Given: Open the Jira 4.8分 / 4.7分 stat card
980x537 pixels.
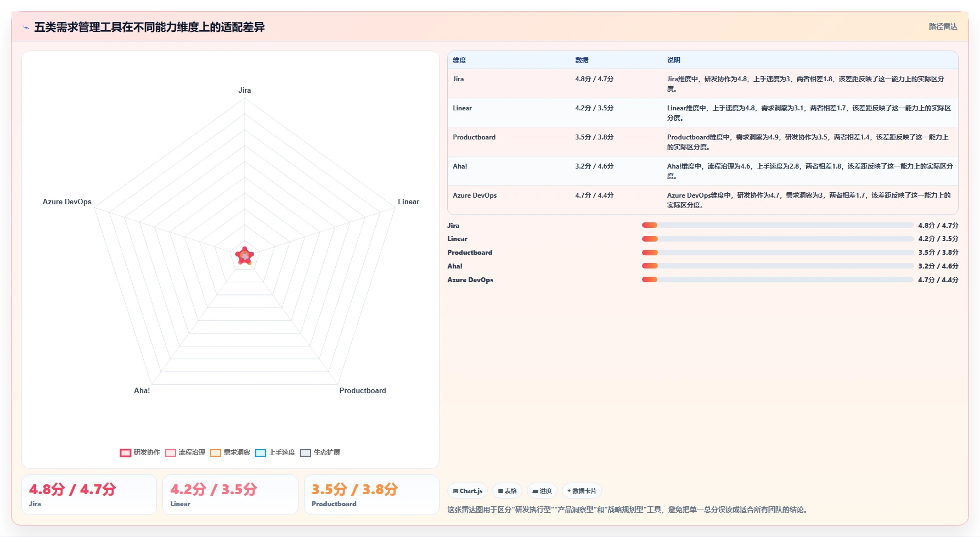Looking at the screenshot, I should (89, 495).
